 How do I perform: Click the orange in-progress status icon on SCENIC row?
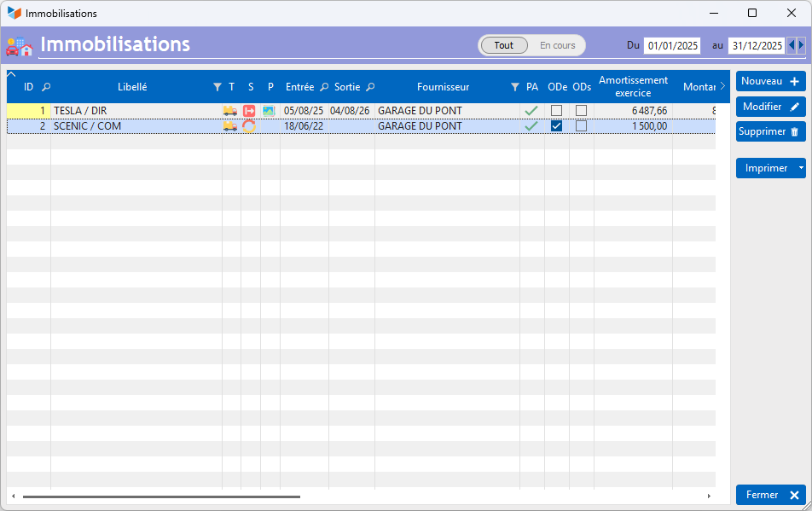pyautogui.click(x=249, y=126)
